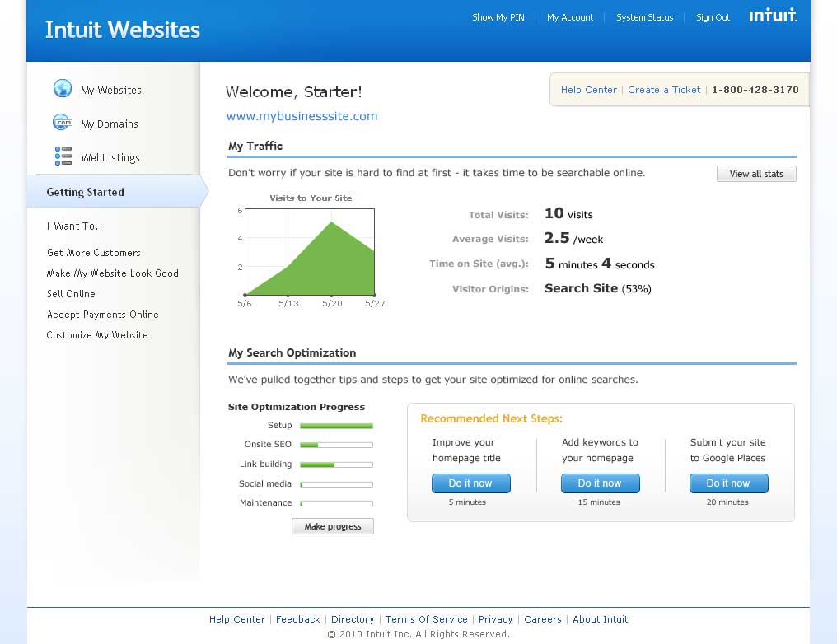Click the Onsite SEO progress bar
837x644 pixels.
[336, 445]
